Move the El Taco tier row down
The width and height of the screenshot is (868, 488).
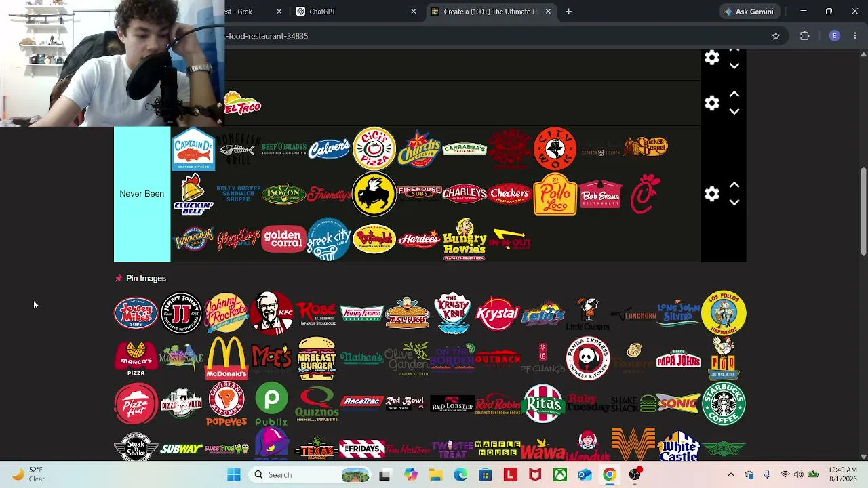(x=734, y=112)
